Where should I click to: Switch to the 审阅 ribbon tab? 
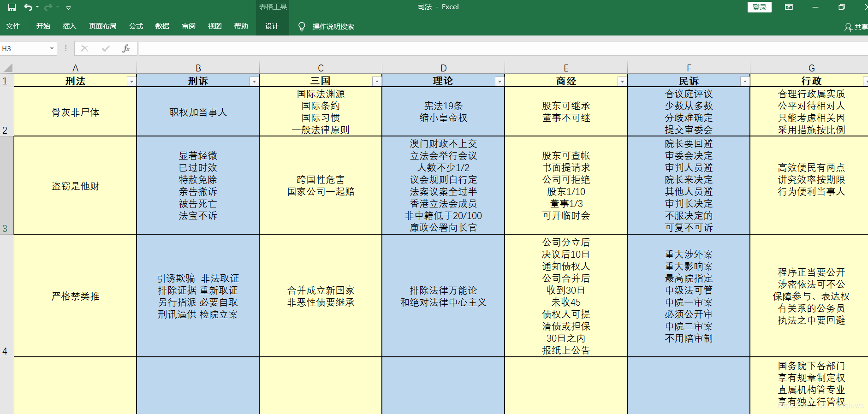click(x=189, y=26)
